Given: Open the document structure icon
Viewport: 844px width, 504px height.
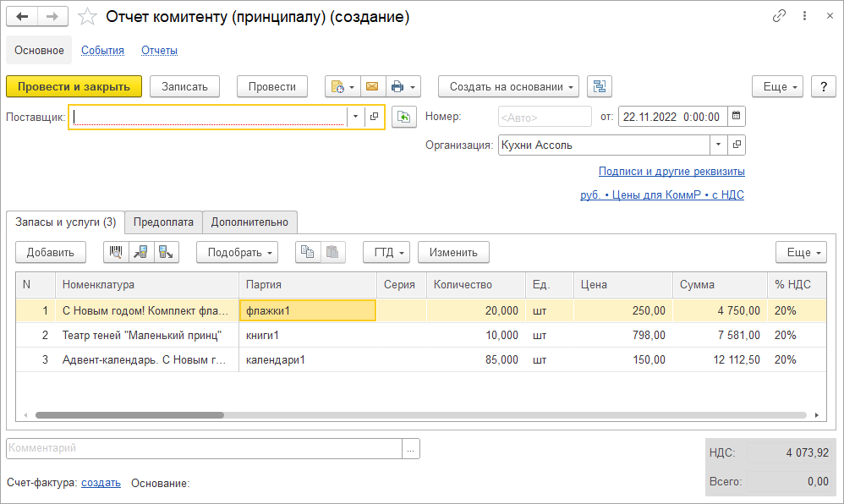Looking at the screenshot, I should click(x=600, y=86).
